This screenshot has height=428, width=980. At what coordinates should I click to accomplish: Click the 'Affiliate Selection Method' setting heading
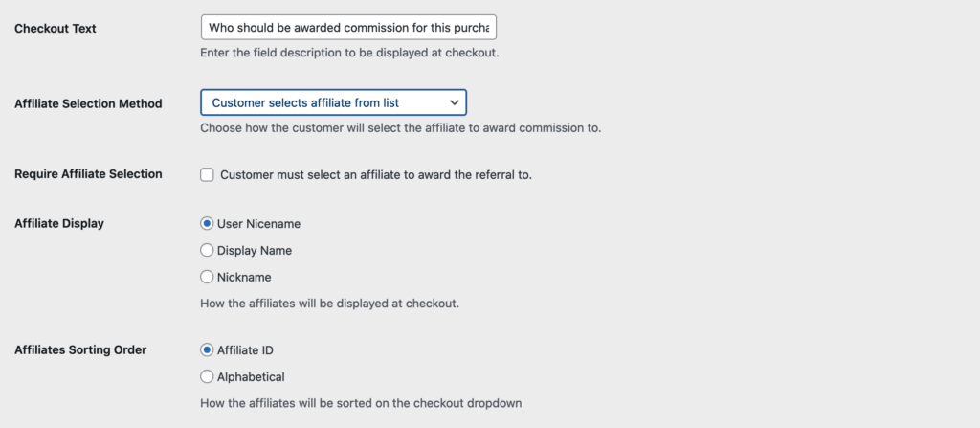click(88, 103)
